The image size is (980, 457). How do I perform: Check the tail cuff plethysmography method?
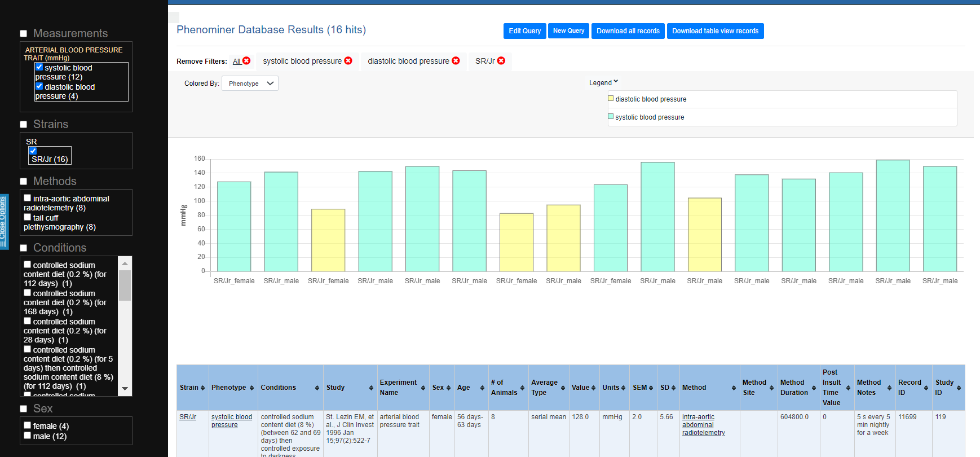28,217
